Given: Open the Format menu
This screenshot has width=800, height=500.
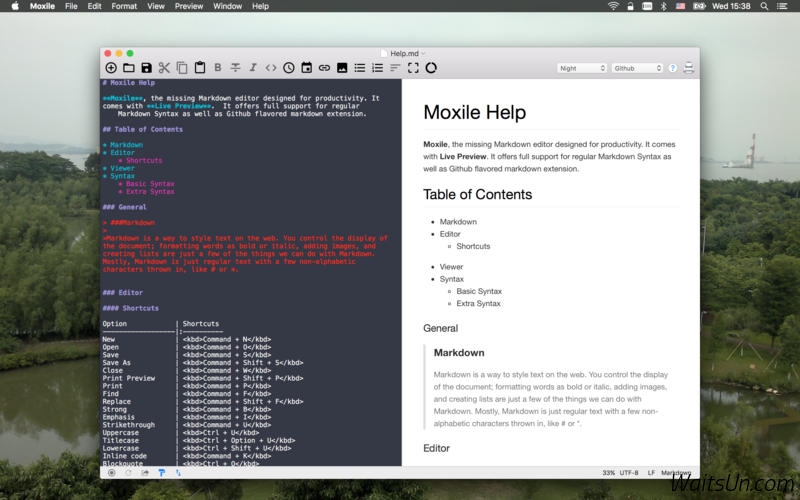Looking at the screenshot, I should point(124,6).
